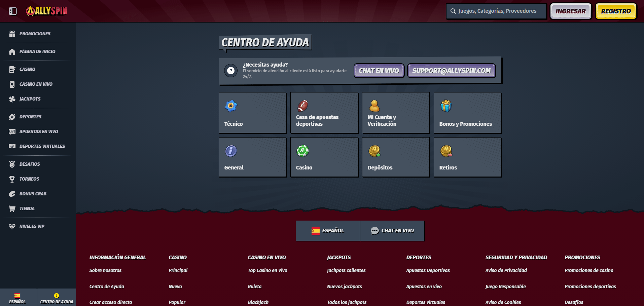The image size is (644, 306).
Task: Open NIVELES VIP in the sidebar menu
Action: click(32, 226)
